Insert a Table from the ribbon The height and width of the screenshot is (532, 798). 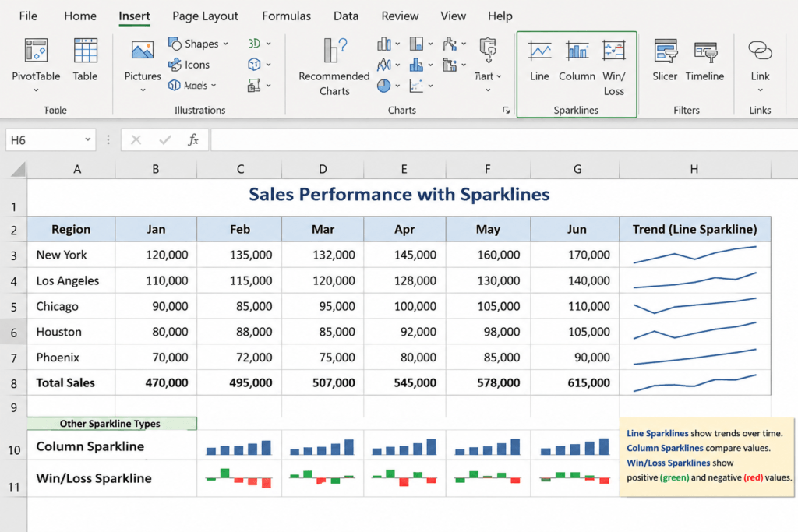(x=85, y=51)
